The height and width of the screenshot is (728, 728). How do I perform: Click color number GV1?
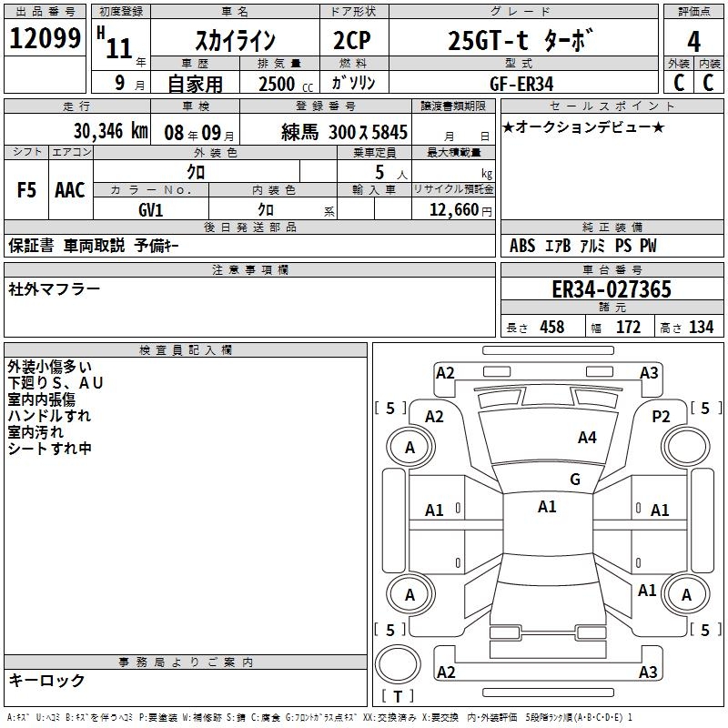pyautogui.click(x=150, y=210)
